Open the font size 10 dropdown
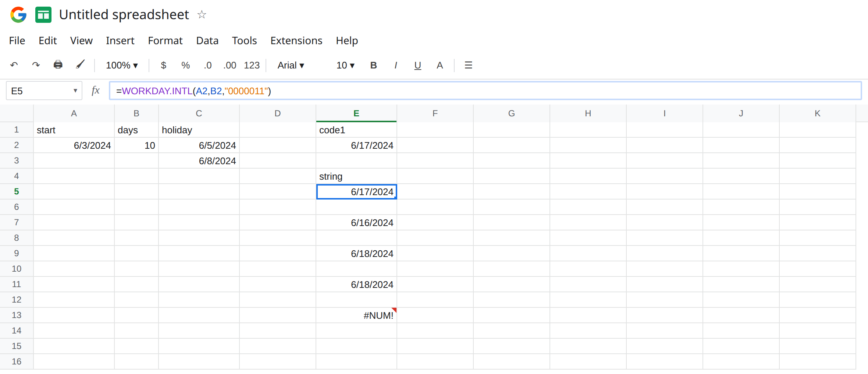Screen dimensions: 868x374 tap(345, 65)
